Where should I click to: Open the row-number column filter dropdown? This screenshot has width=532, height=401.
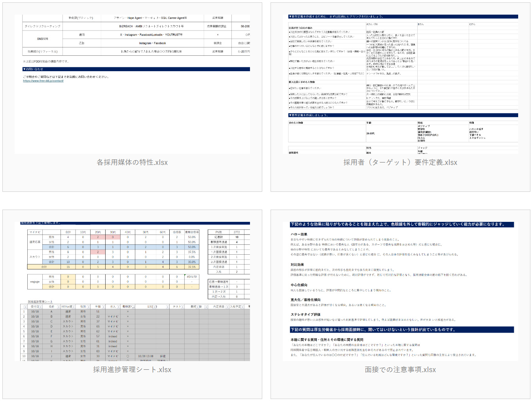click(26, 307)
